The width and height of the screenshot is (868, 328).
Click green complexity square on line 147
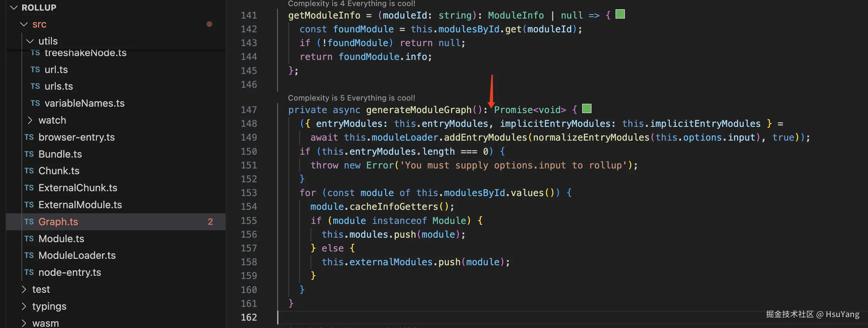(x=587, y=109)
